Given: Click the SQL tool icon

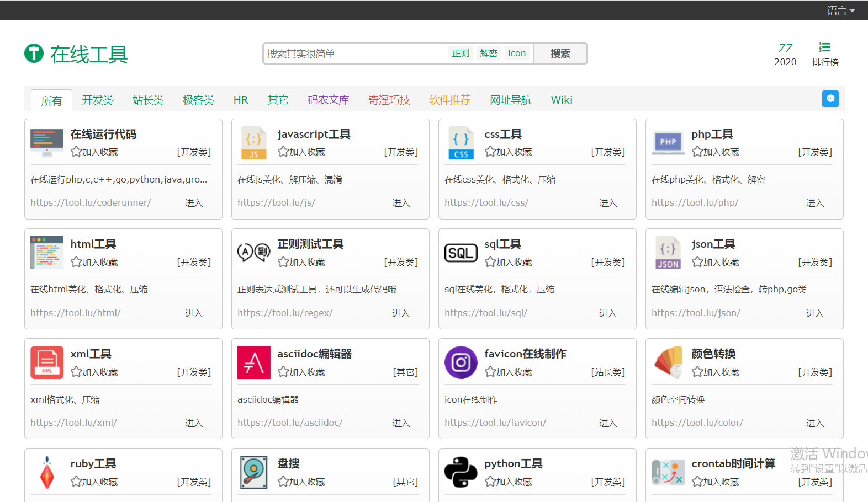Looking at the screenshot, I should point(461,253).
